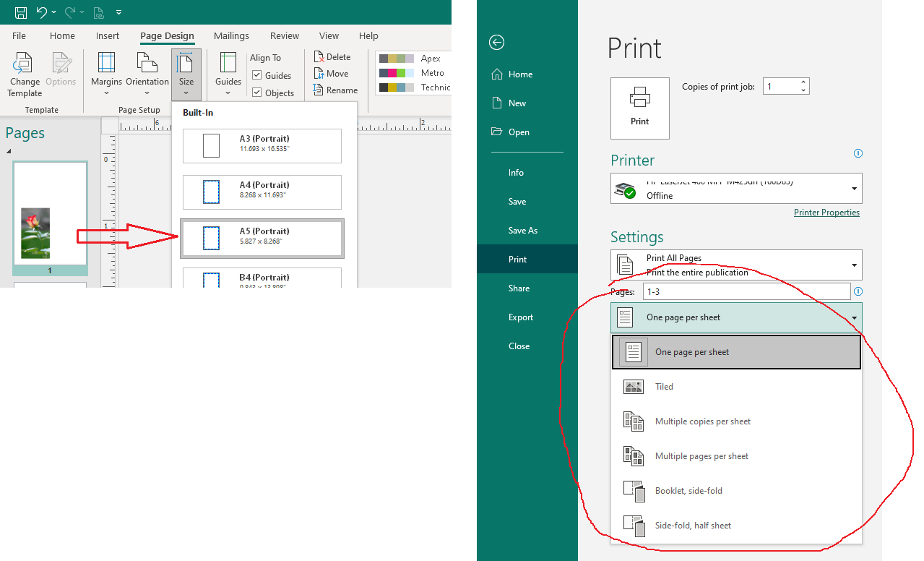Screen dimensions: 924x561
Task: Open the Help ribbon tab
Action: pyautogui.click(x=368, y=35)
